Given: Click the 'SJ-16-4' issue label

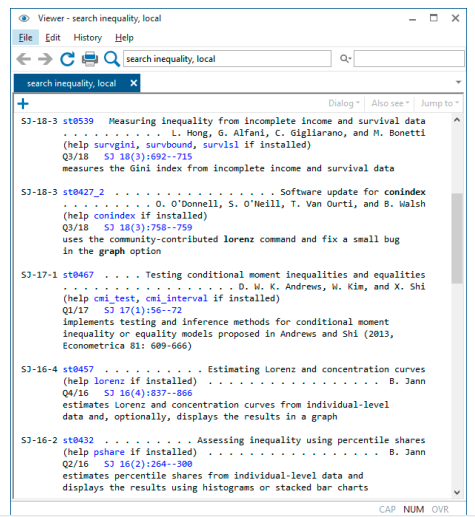Looking at the screenshot, I should click(x=39, y=369).
